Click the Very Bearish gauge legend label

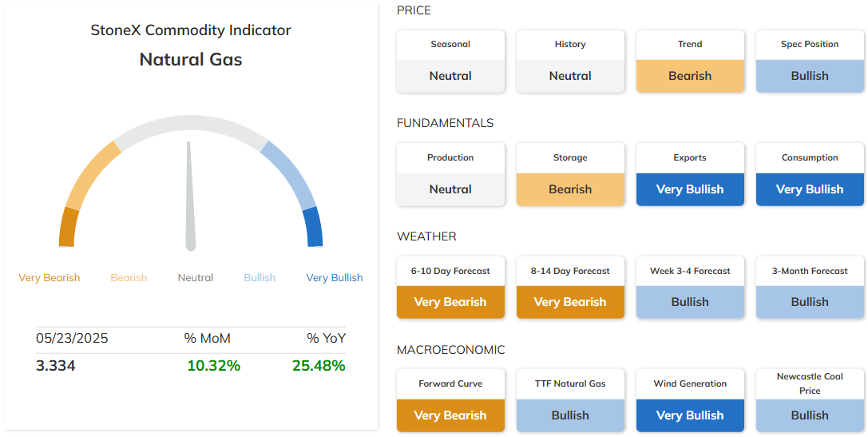(x=50, y=277)
